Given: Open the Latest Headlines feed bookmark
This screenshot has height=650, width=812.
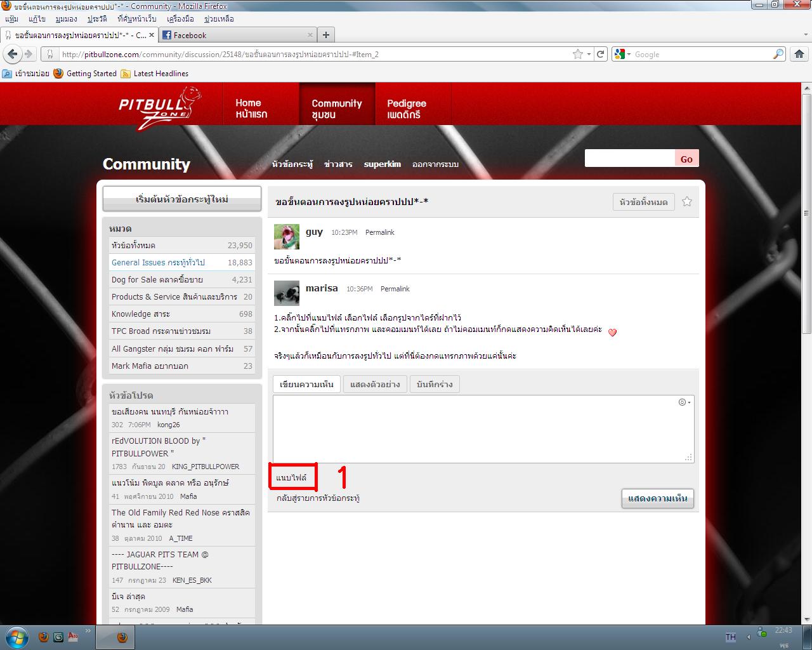Looking at the screenshot, I should (x=154, y=74).
